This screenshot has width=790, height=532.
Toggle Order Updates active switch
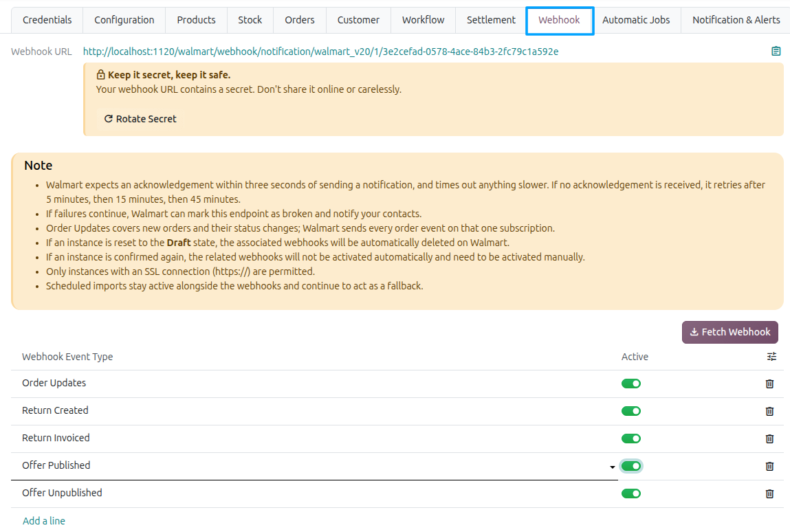630,384
